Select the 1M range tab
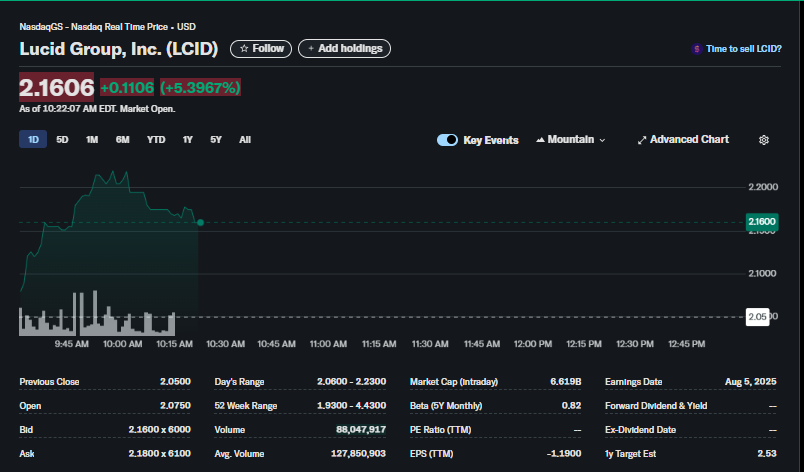Screen dimensions: 804x472 tap(92, 139)
